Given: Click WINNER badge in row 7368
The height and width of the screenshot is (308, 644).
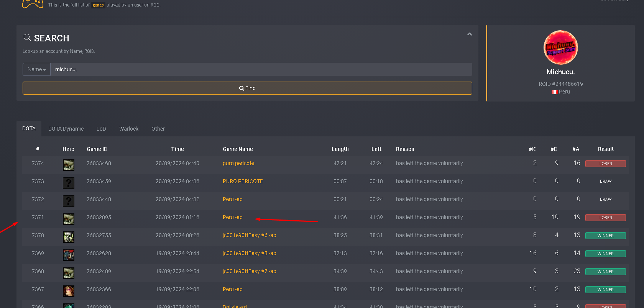Looking at the screenshot, I should (606, 272).
